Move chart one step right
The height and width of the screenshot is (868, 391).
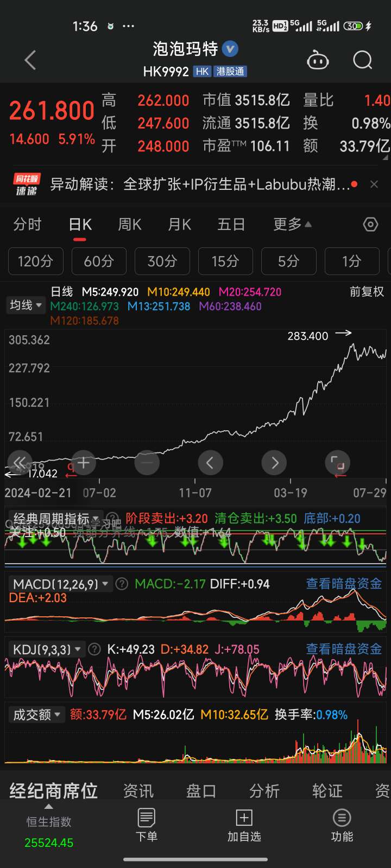click(274, 463)
